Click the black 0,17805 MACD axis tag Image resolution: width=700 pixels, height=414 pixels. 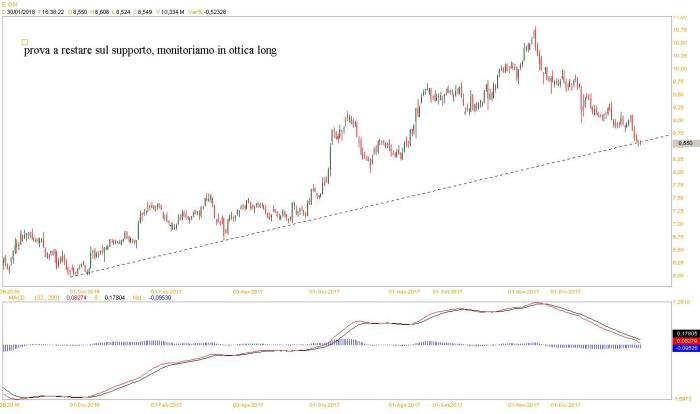(x=685, y=334)
